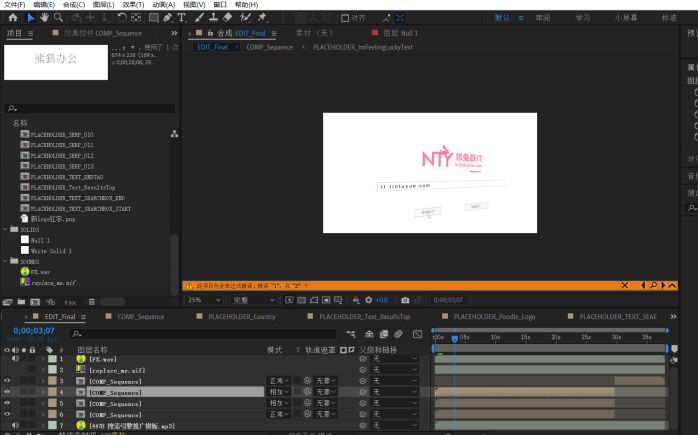This screenshot has width=698, height=435.
Task: Mute audio of FX.wav layer
Action: click(17, 359)
